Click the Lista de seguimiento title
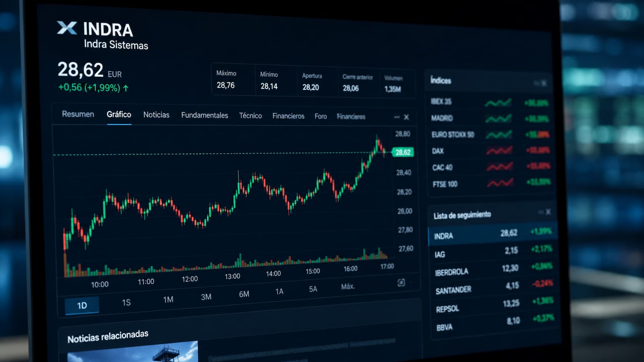644x362 pixels. pos(462,215)
